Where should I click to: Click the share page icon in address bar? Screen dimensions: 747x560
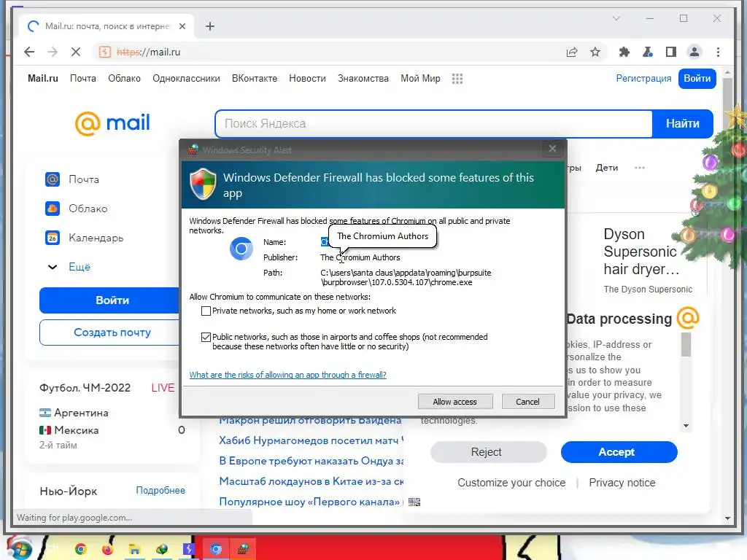[x=572, y=52]
